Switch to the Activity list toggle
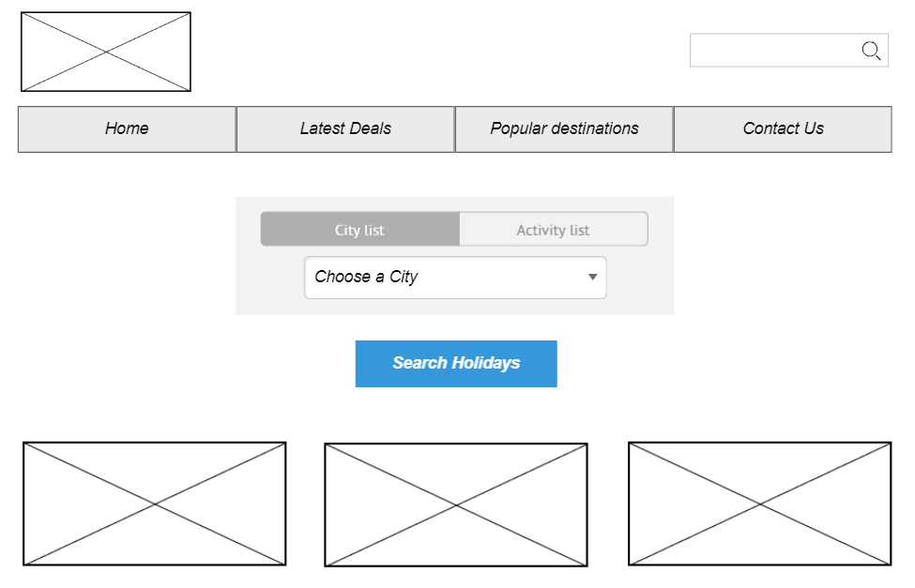The height and width of the screenshot is (588, 915). (x=553, y=230)
